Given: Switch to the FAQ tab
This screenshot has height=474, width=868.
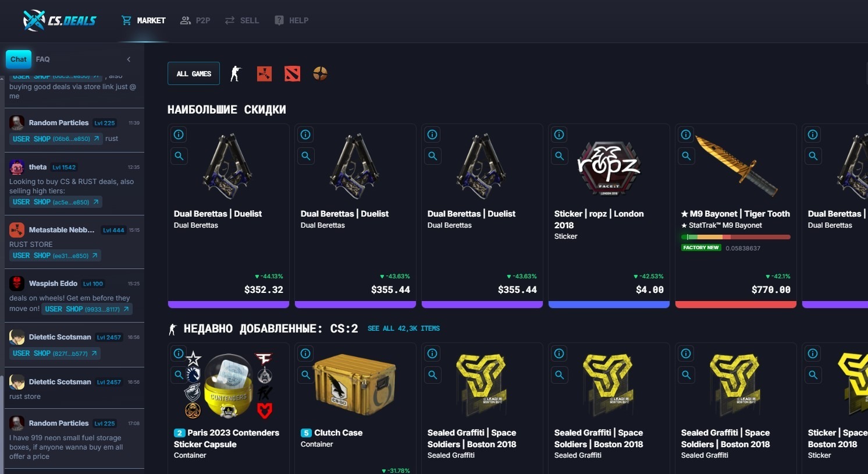Looking at the screenshot, I should 42,59.
